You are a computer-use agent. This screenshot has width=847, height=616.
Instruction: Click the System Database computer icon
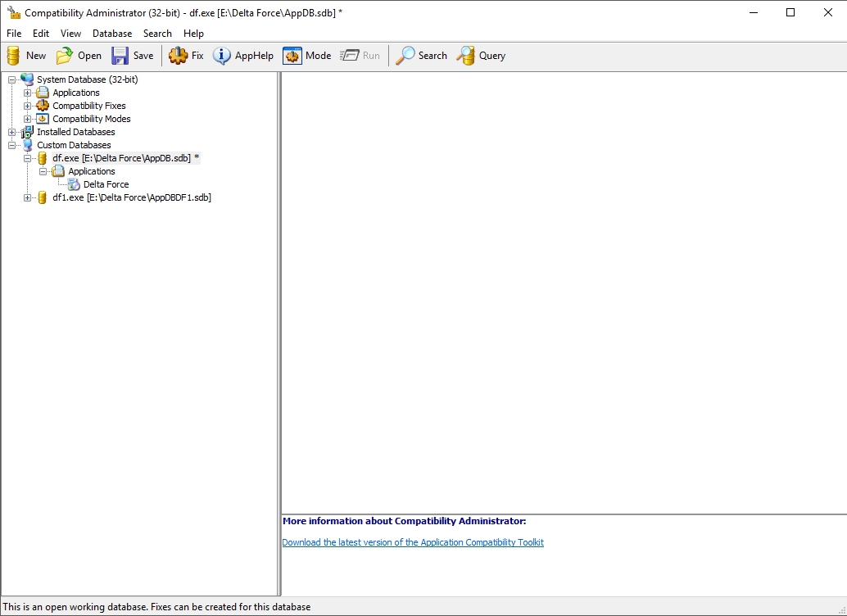click(27, 79)
